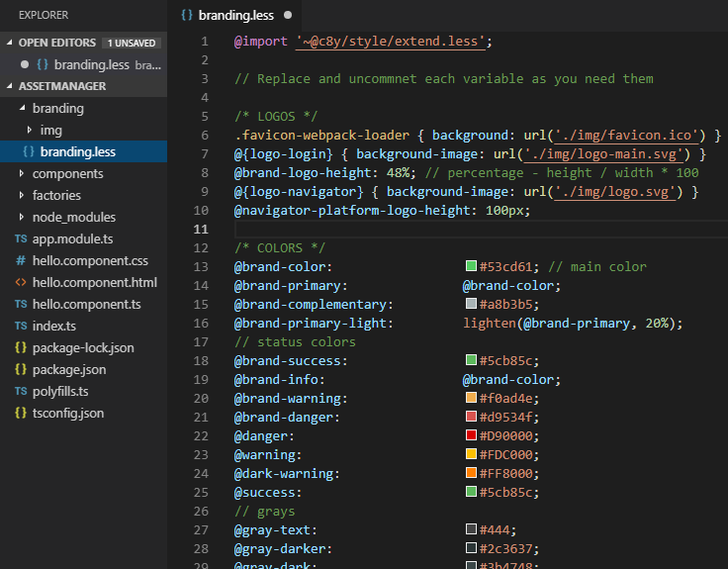The image size is (728, 569).
Task: Click the LESS icon in branding.less tab
Action: (187, 16)
